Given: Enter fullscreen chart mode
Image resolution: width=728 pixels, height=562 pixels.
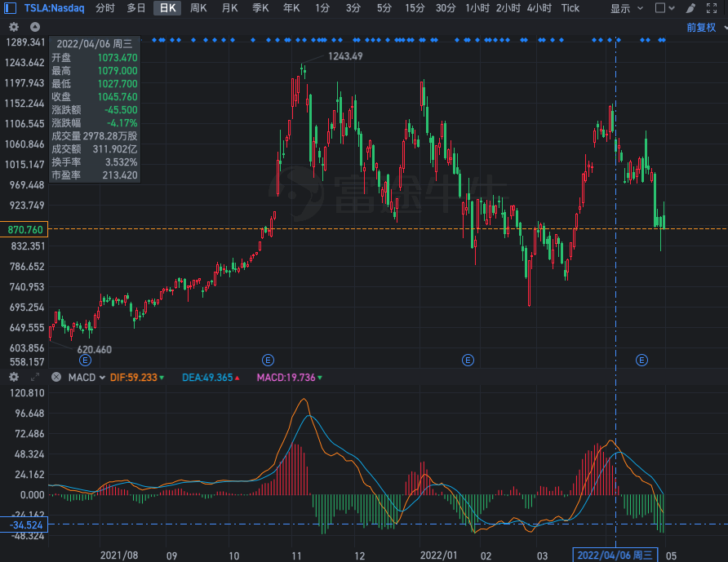Looking at the screenshot, I should [712, 8].
